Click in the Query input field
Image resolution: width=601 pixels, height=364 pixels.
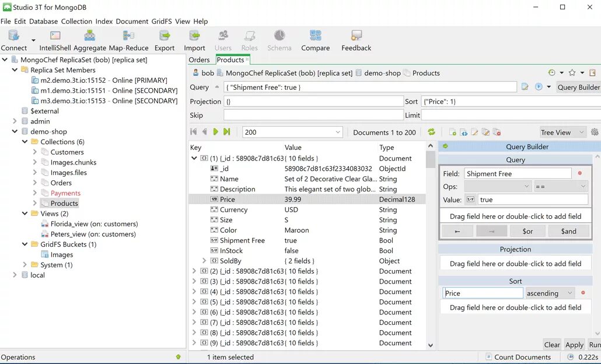click(370, 87)
